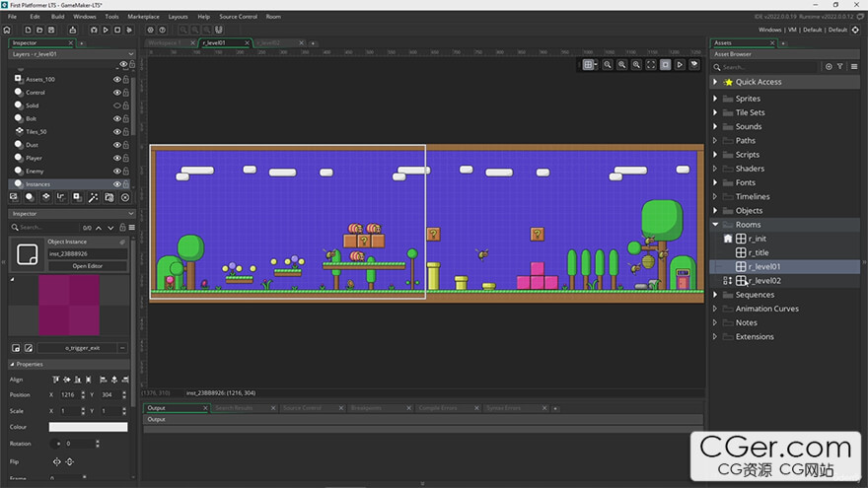The width and height of the screenshot is (868, 488).
Task: Create new path layer
Action: pyautogui.click(x=61, y=197)
